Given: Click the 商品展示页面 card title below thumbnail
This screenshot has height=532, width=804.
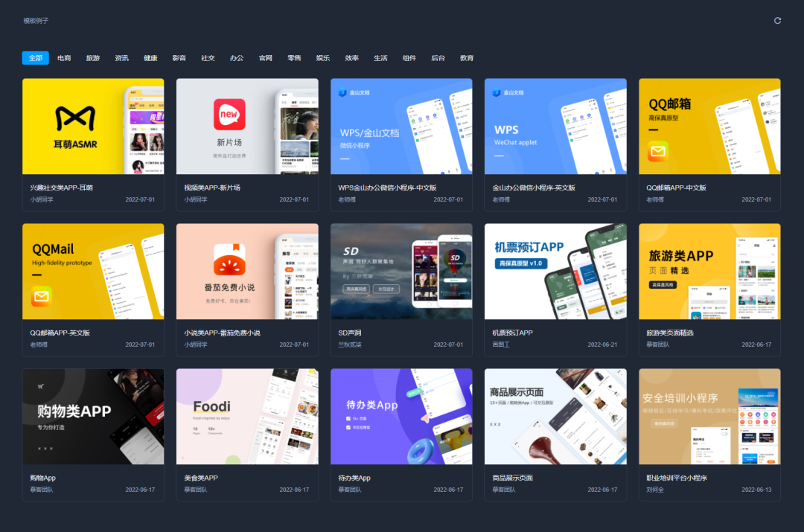Looking at the screenshot, I should tap(512, 478).
